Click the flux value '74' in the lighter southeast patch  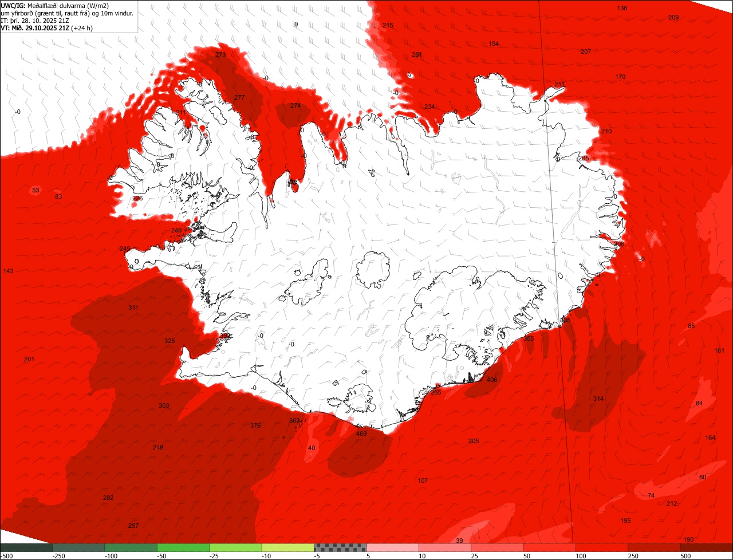click(x=651, y=495)
